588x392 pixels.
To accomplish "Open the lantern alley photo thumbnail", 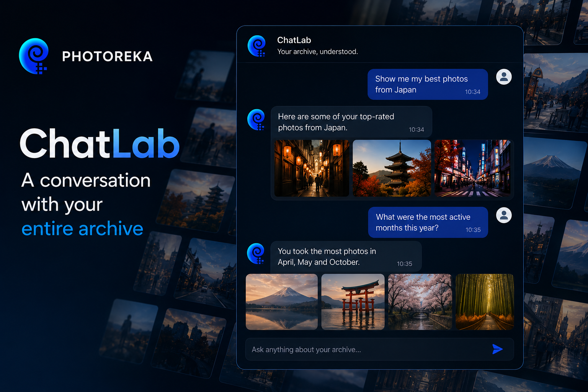I will coord(312,168).
